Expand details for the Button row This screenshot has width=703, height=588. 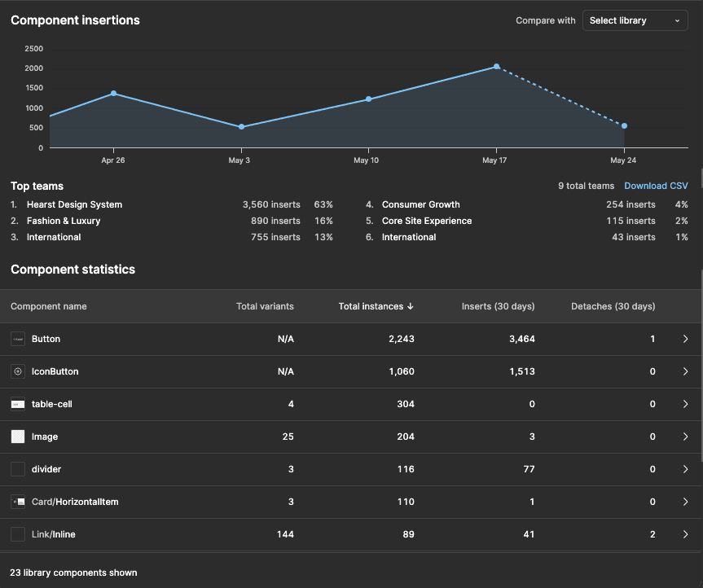[x=685, y=339]
